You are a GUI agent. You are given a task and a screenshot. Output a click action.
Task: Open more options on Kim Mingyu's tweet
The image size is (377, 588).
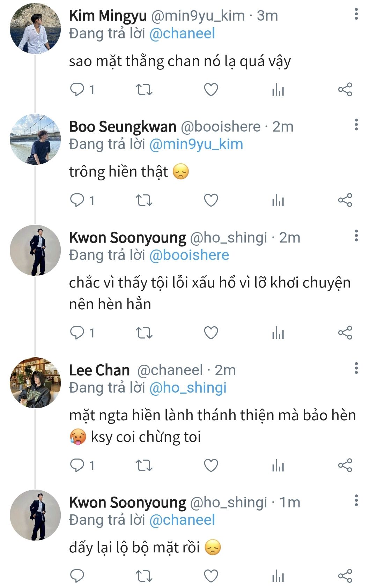click(x=356, y=14)
